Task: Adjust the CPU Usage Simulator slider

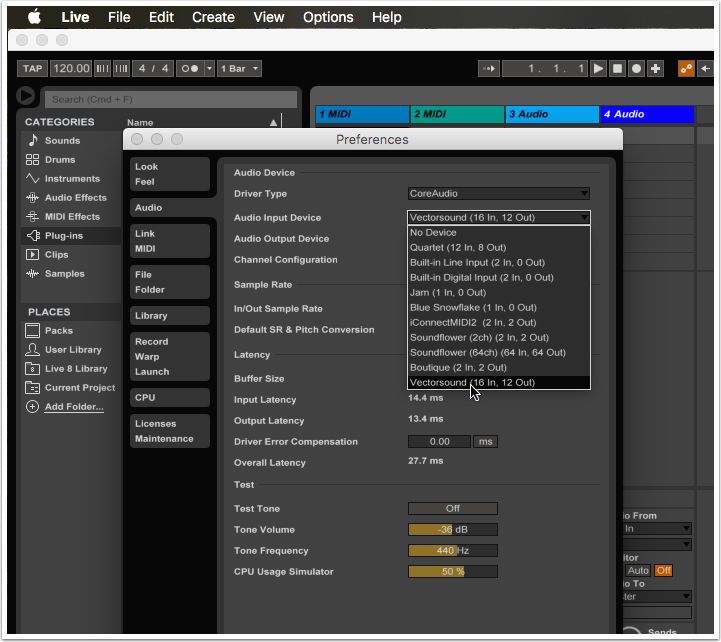Action: pos(452,571)
